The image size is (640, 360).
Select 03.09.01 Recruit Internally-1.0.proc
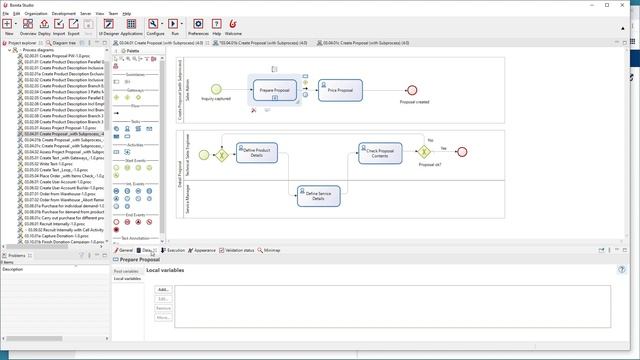point(51,224)
